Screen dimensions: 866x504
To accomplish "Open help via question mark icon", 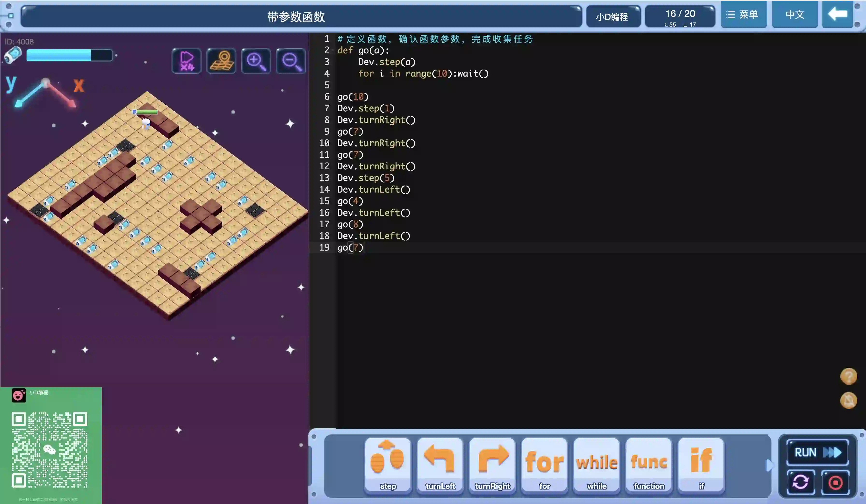I will tap(848, 376).
